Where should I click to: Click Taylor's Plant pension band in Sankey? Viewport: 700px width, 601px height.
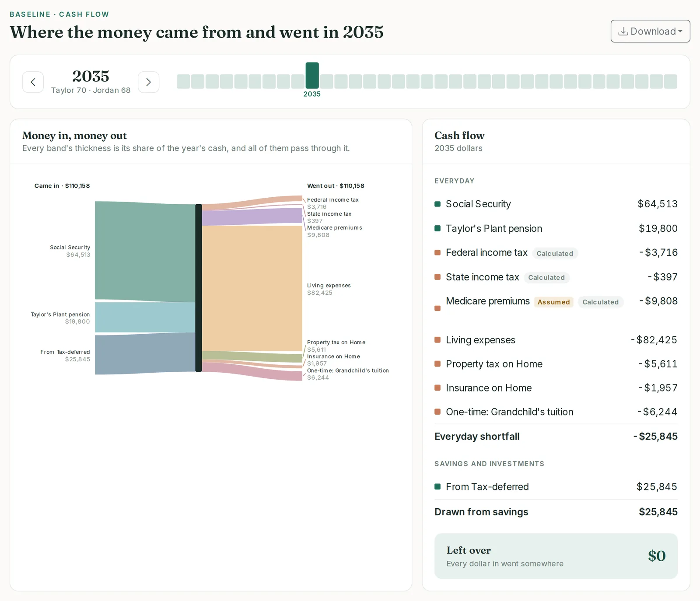point(145,317)
